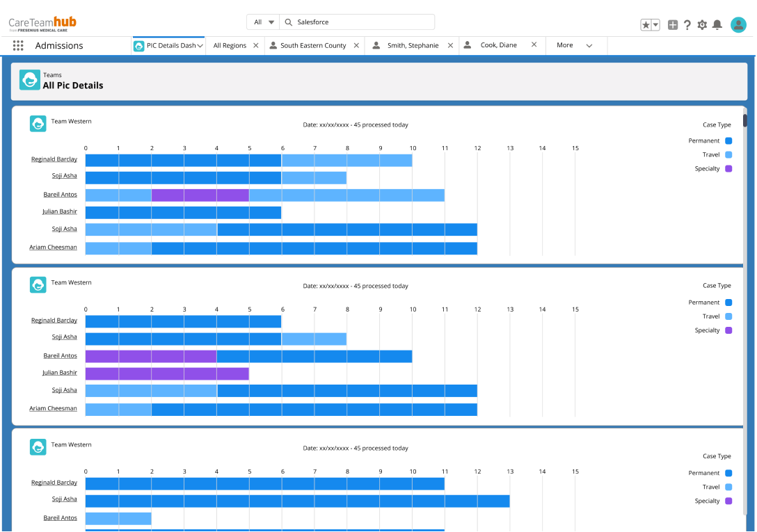Click the Favorites star icon

pos(646,25)
